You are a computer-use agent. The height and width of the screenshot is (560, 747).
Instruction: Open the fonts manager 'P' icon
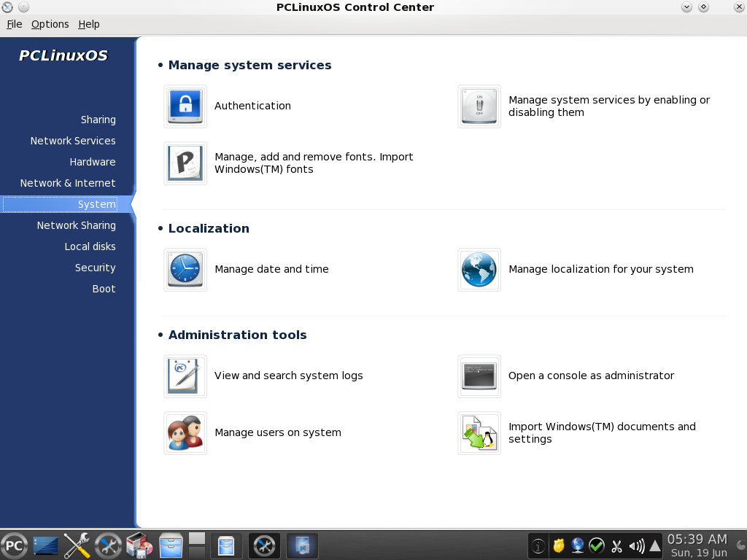pyautogui.click(x=185, y=163)
